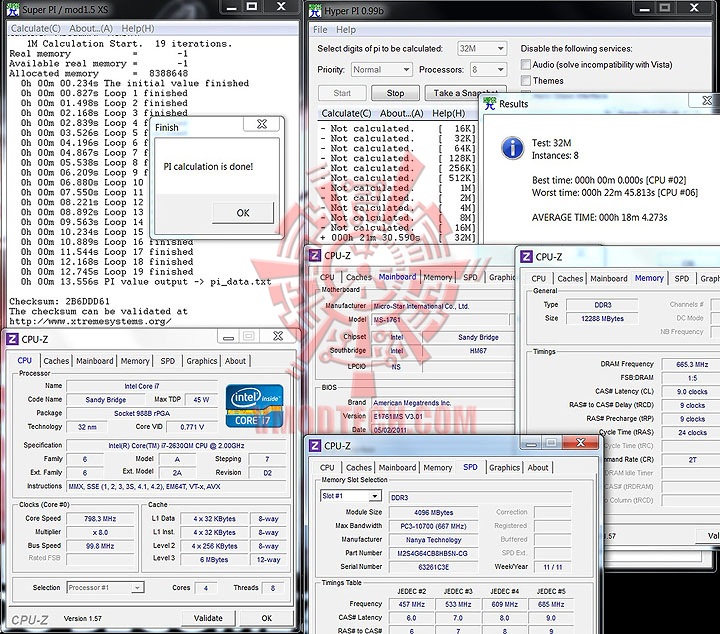Toggle the Themes checkbox in Hyper PI
Viewport: 720px width, 634px height.
(526, 80)
